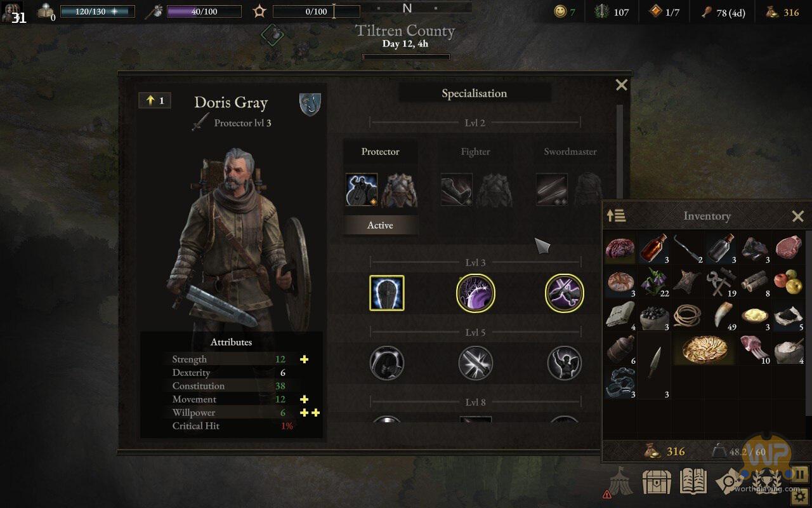The image size is (812, 508).
Task: Open the camp tent icon
Action: point(619,481)
